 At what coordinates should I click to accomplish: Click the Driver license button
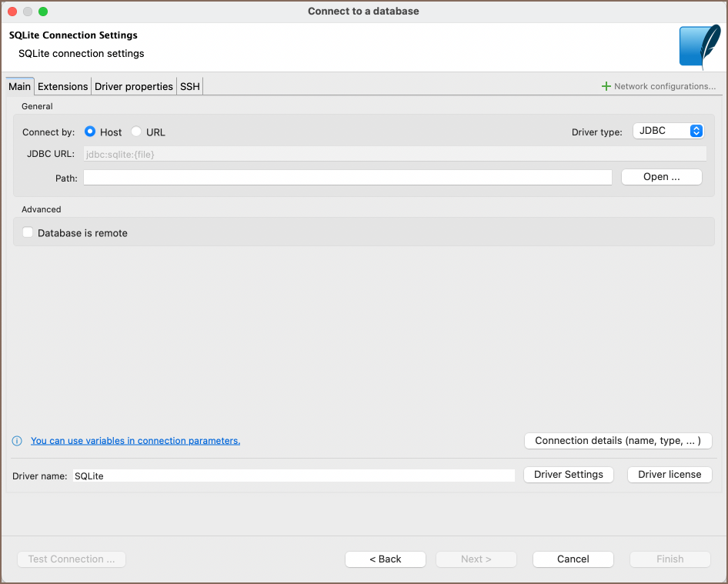coord(670,475)
